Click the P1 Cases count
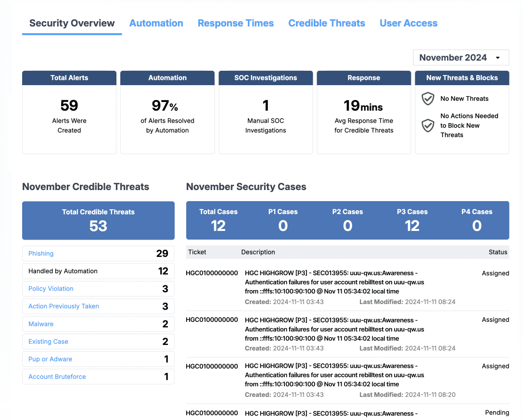 (x=283, y=226)
